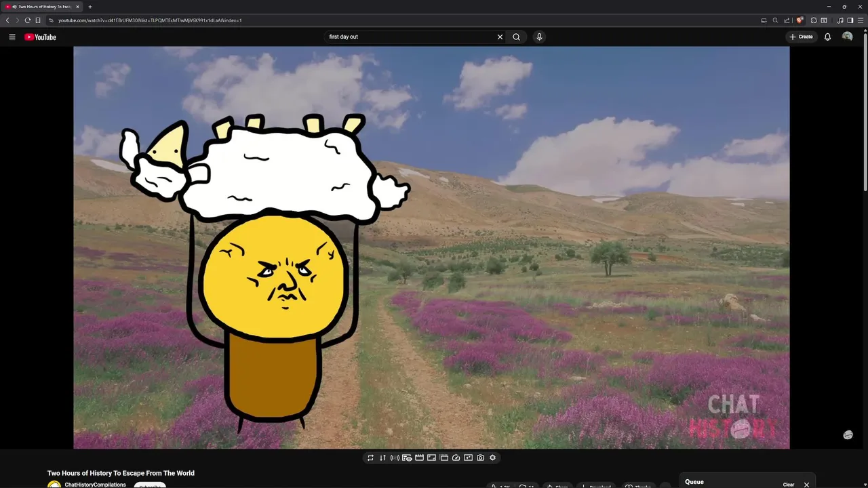Toggle the browser sidebar panel

pos(850,20)
